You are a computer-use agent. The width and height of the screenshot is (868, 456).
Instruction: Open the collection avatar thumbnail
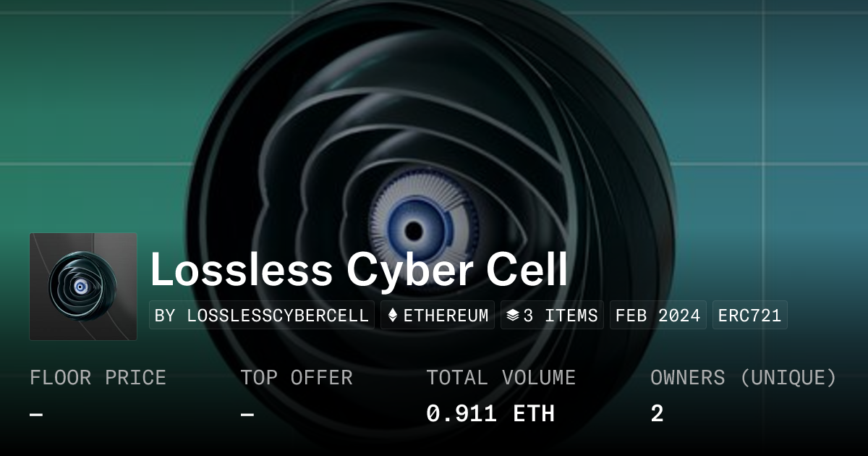click(83, 287)
